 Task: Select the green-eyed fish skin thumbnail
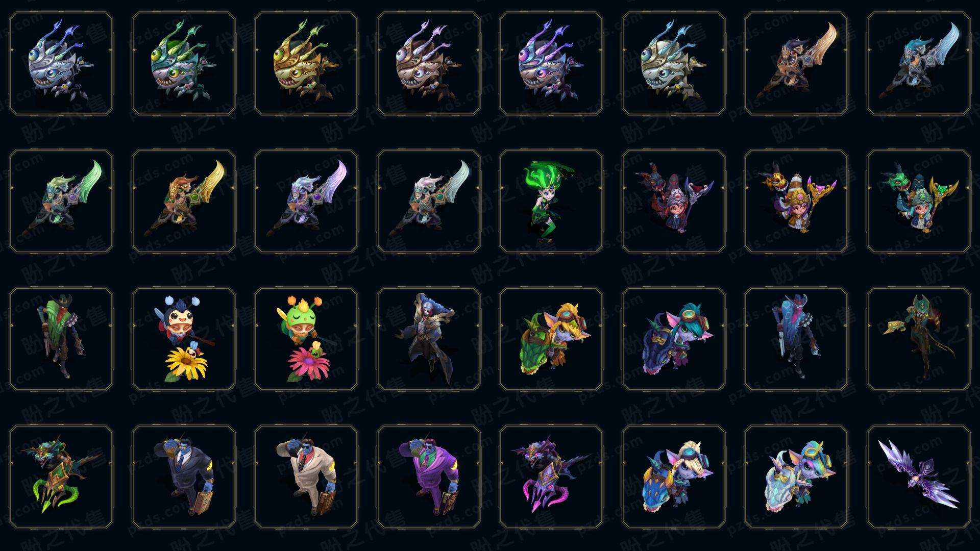point(184,63)
